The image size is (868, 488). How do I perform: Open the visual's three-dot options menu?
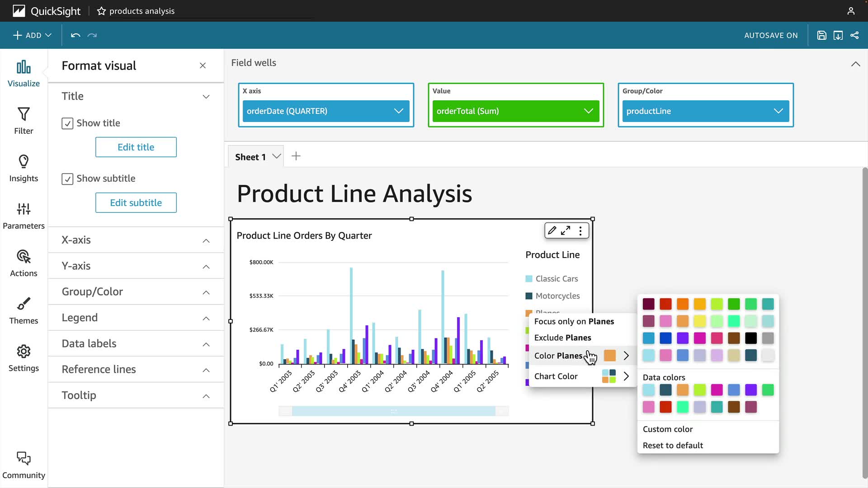tap(580, 231)
